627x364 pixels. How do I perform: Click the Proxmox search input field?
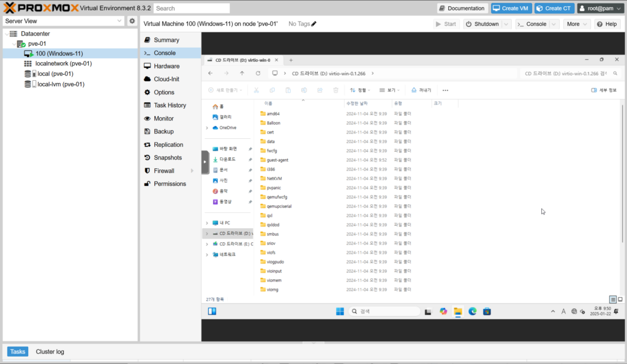(x=192, y=9)
